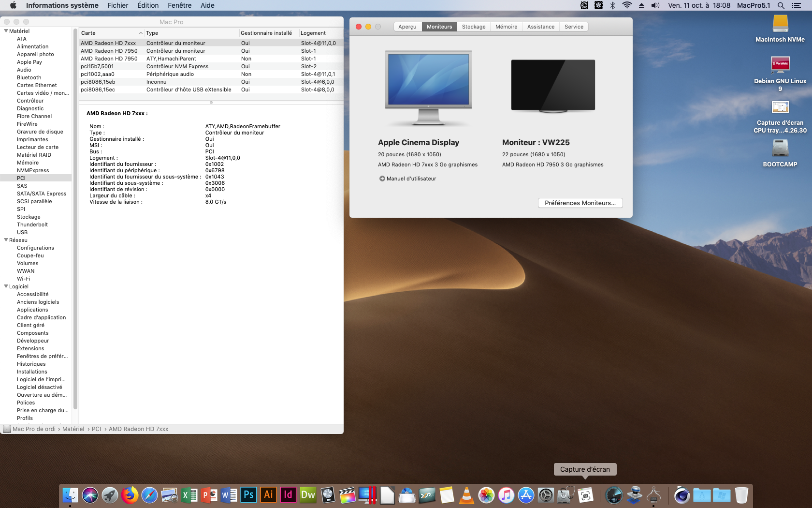Collapse the Matériel section triangle
Image resolution: width=812 pixels, height=508 pixels.
(x=6, y=31)
